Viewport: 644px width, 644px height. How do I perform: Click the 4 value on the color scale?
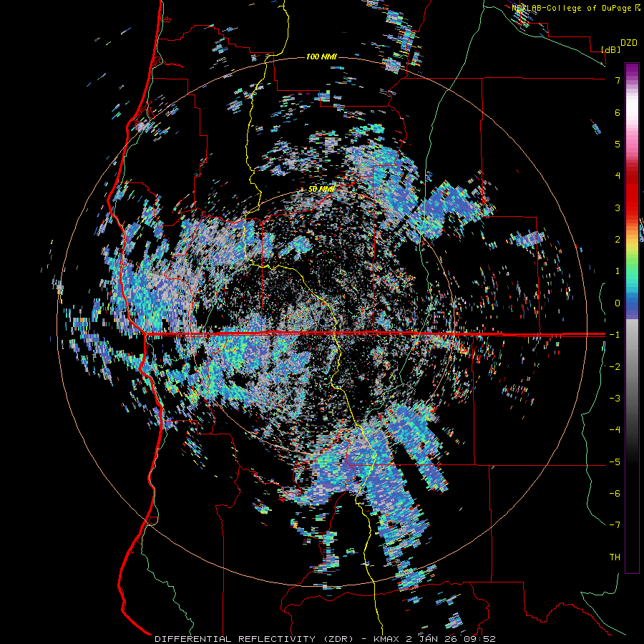(618, 176)
